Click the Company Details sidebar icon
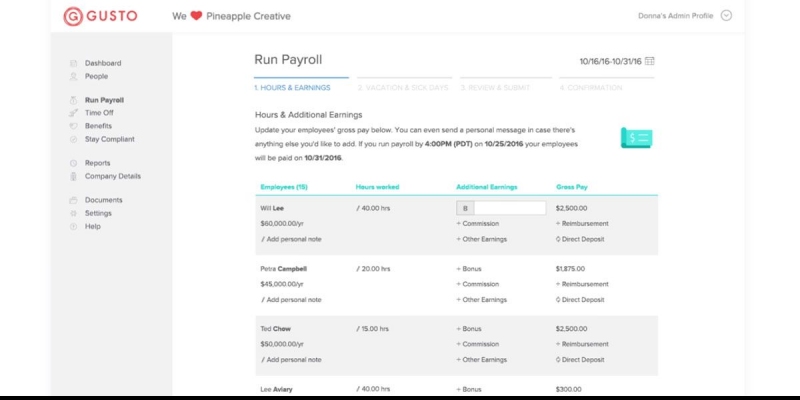 point(73,177)
